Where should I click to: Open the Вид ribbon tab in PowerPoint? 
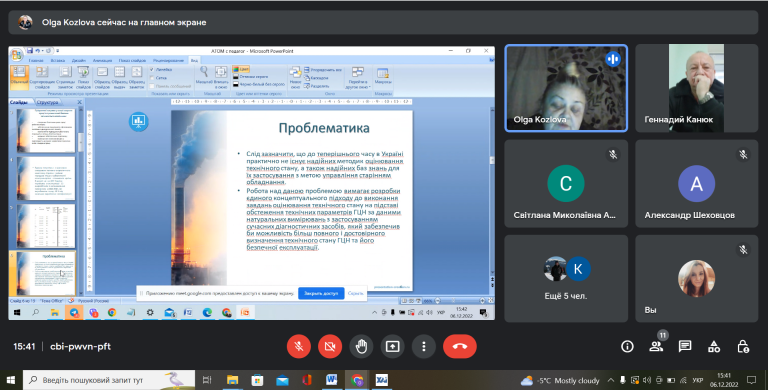click(x=194, y=60)
